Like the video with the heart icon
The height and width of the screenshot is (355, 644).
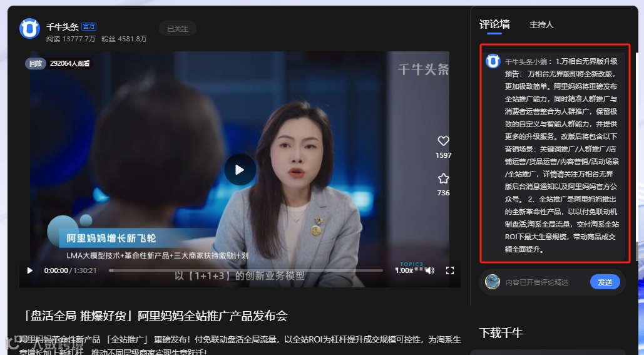[x=443, y=141]
